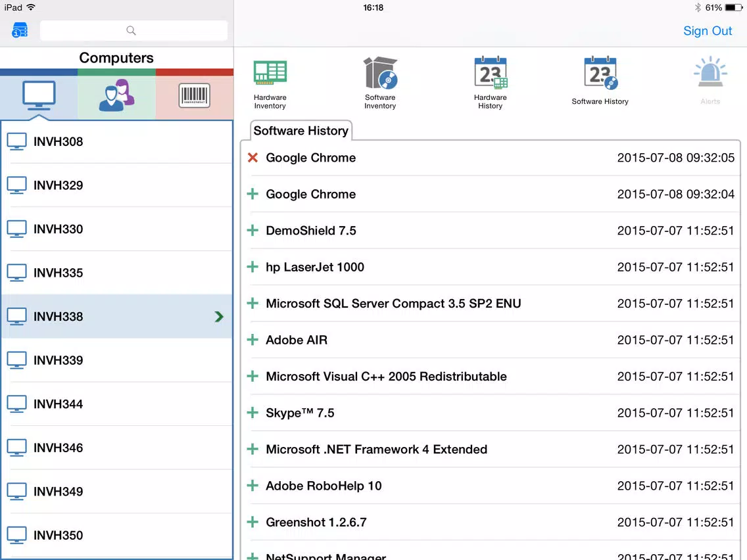Tap the 16:18 clock in status bar

coord(373,8)
